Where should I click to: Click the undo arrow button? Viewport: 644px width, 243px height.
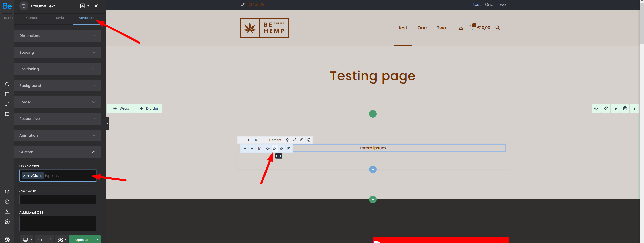(x=40, y=240)
